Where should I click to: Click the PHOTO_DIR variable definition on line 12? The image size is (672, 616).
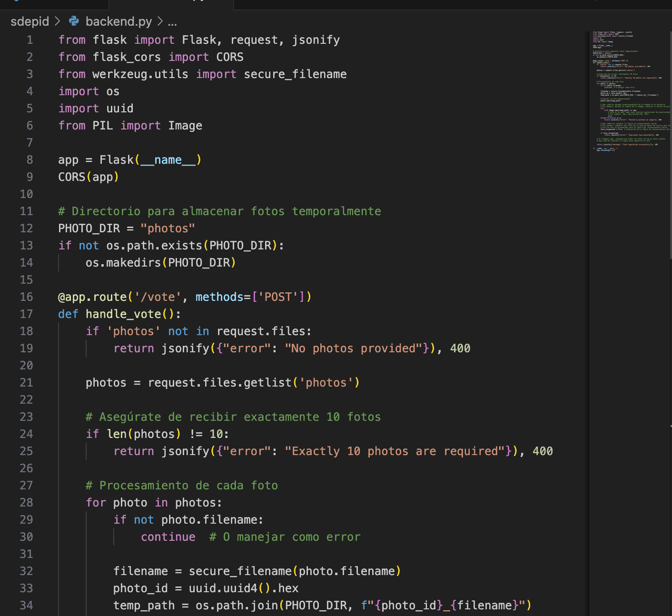(x=89, y=228)
